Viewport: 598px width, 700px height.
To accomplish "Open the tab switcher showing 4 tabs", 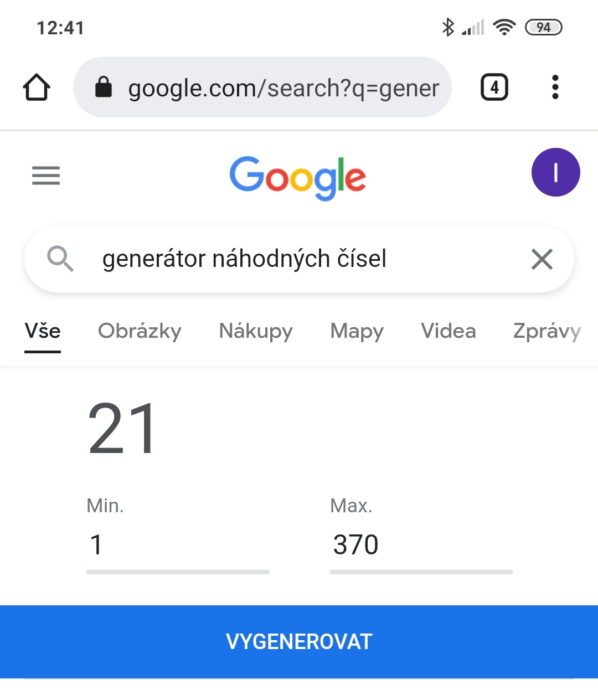I will tap(494, 87).
